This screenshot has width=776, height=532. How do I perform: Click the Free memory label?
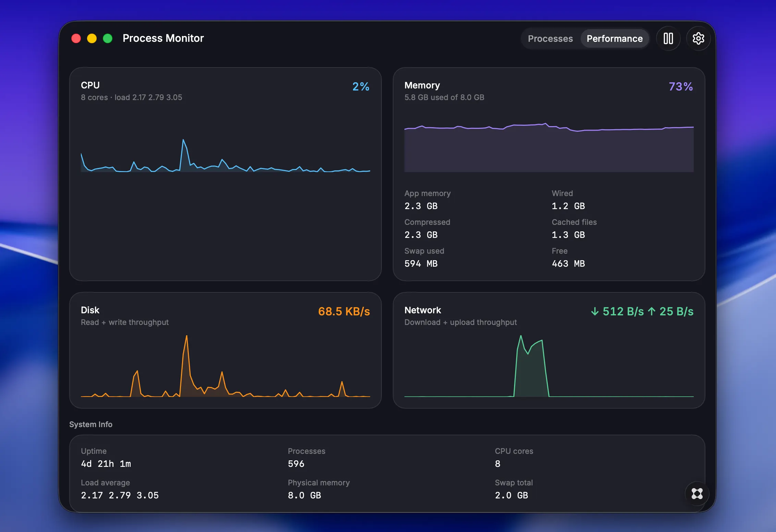coord(559,251)
